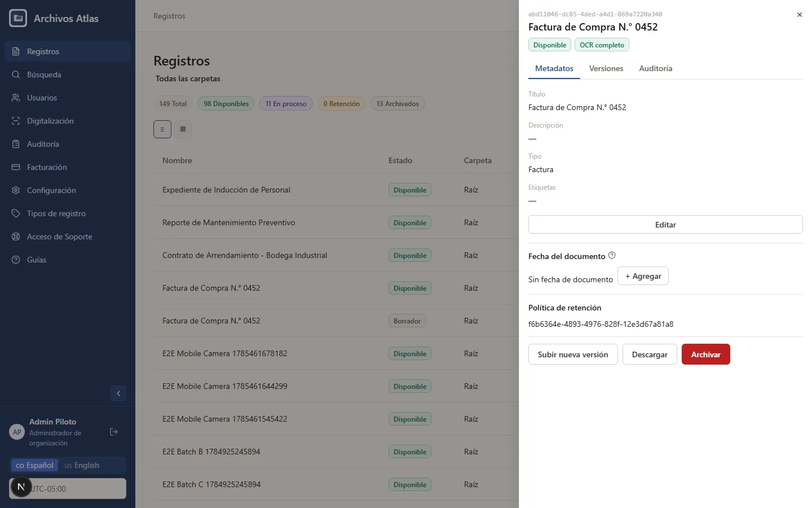The width and height of the screenshot is (812, 508).
Task: Open Facturación section
Action: click(x=68, y=167)
